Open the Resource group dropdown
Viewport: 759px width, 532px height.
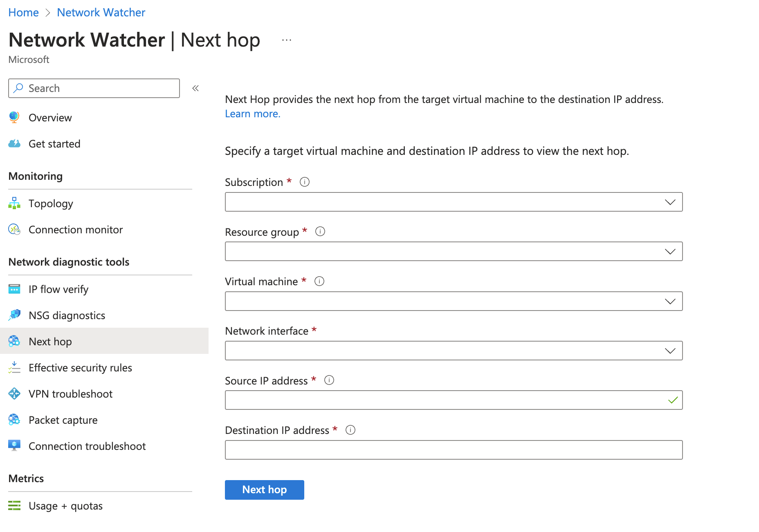[454, 252]
